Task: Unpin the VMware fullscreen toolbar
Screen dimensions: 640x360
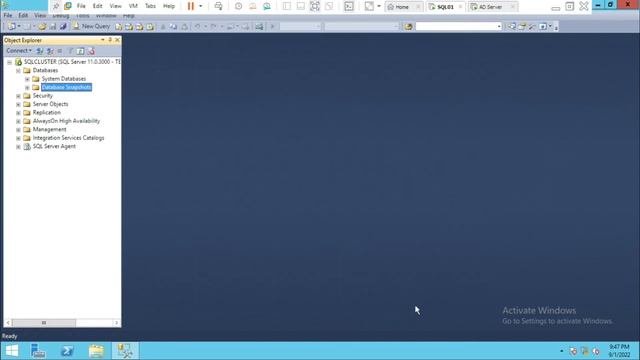Action: click(56, 6)
